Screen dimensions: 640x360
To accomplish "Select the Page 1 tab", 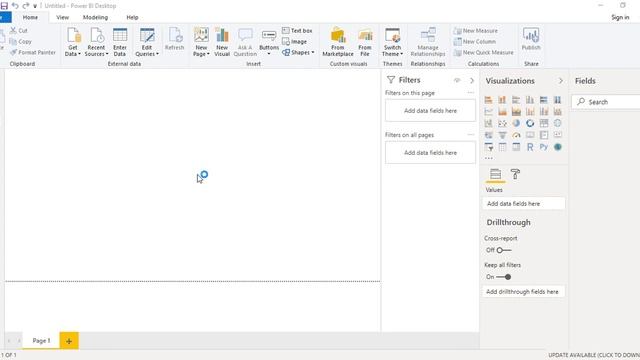I will click(41, 340).
